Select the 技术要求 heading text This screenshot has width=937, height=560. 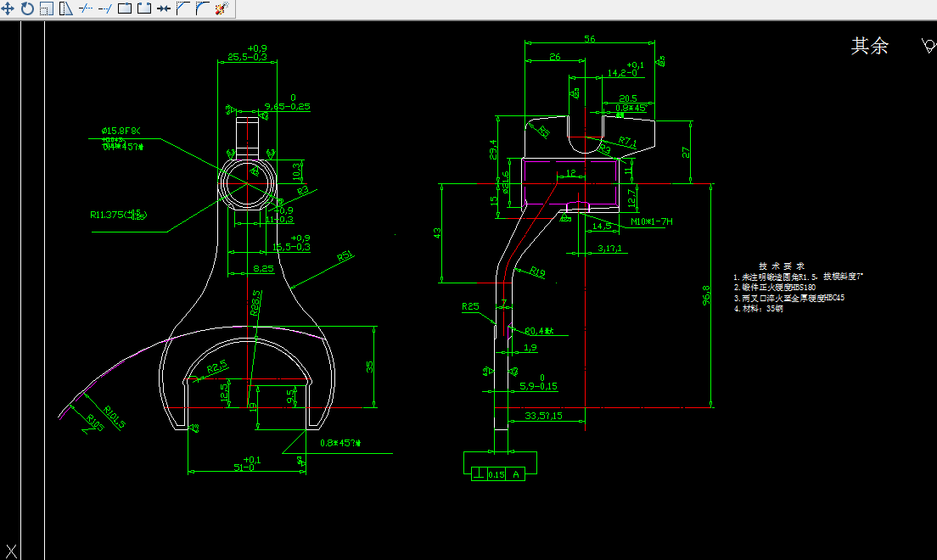782,266
